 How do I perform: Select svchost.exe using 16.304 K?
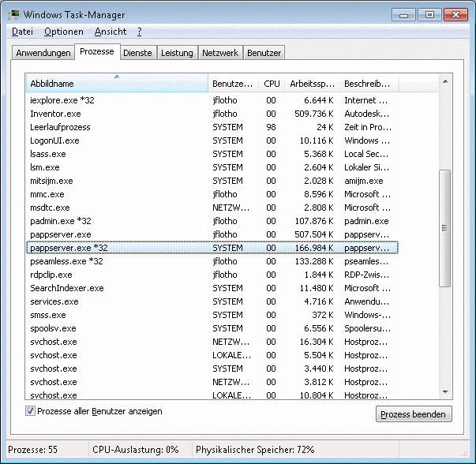[212, 342]
